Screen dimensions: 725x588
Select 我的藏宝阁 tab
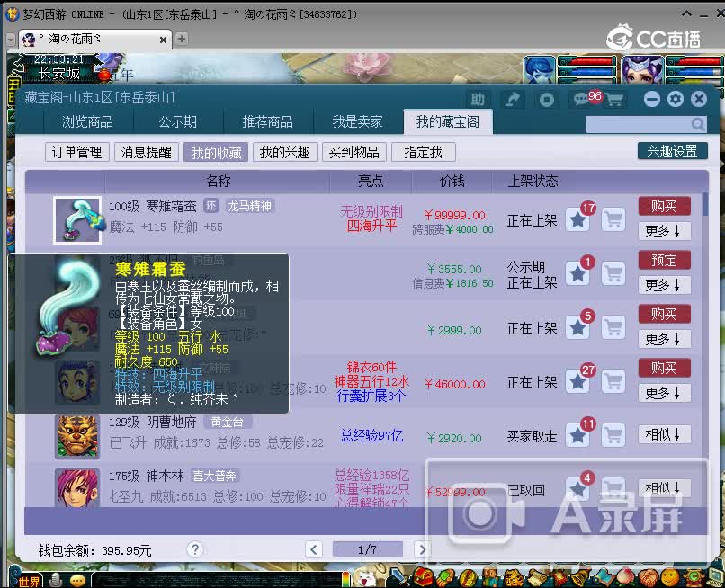point(448,122)
